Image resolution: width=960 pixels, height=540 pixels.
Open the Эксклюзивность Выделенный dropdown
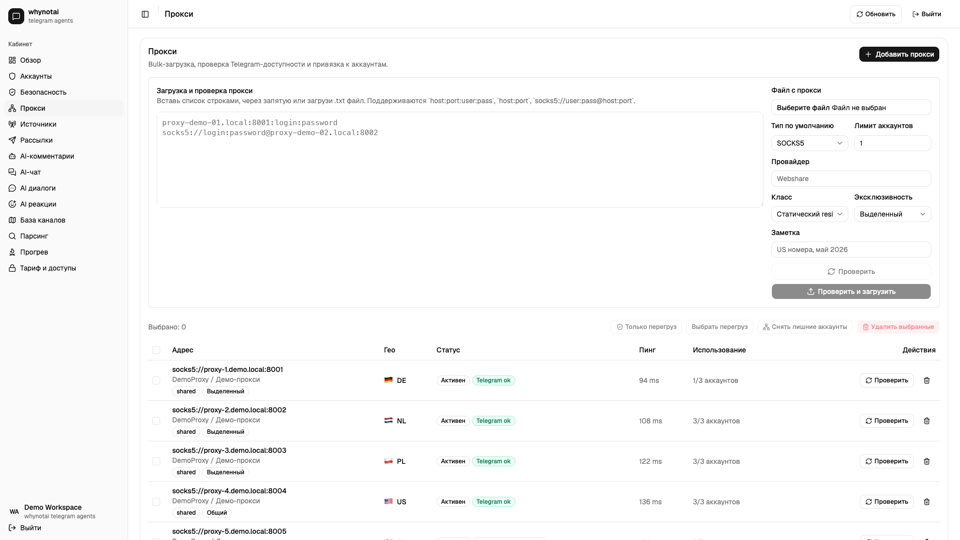(x=892, y=214)
